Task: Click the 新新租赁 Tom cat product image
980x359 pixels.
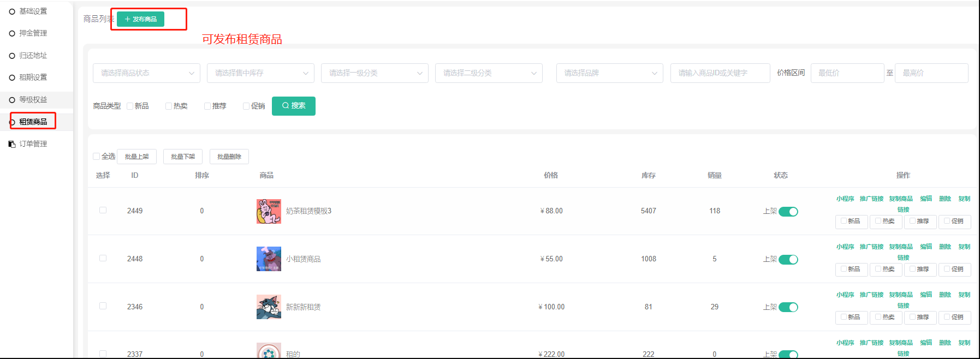Action: point(269,307)
